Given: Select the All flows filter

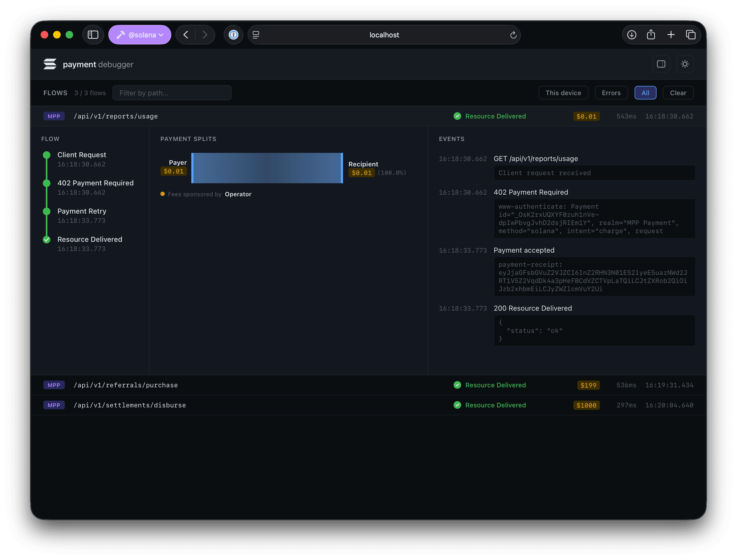Looking at the screenshot, I should click(645, 93).
